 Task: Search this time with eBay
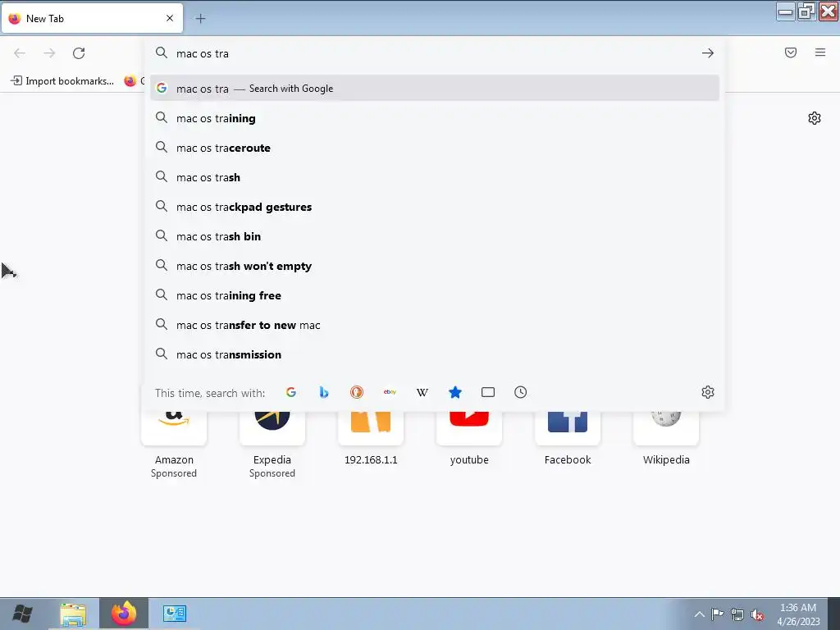click(x=390, y=392)
